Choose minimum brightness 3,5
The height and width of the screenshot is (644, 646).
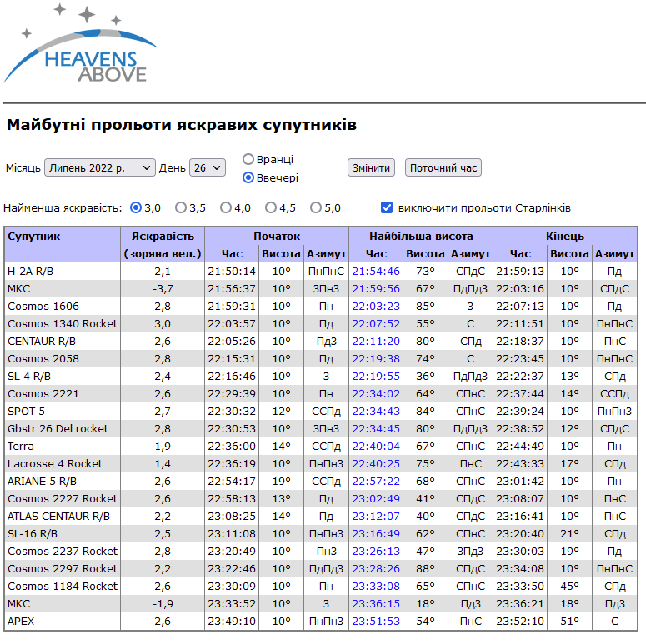pyautogui.click(x=181, y=207)
